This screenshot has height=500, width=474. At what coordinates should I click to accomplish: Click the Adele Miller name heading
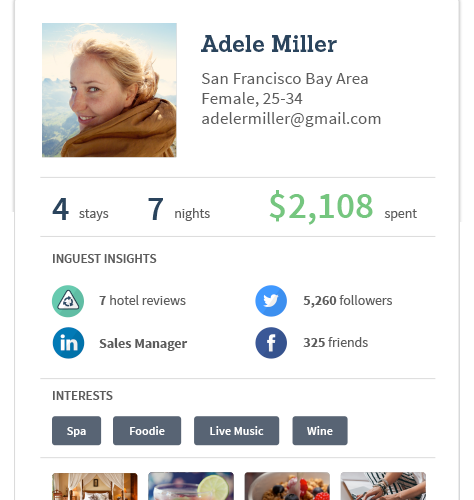coord(269,44)
